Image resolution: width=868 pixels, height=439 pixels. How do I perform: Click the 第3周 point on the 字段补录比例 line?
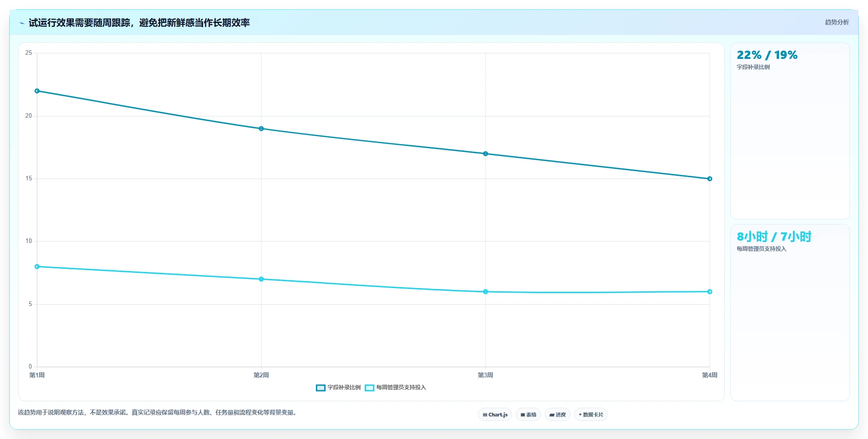pyautogui.click(x=485, y=154)
